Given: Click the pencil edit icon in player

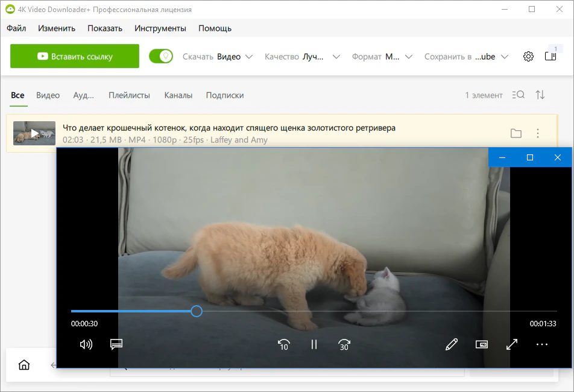Looking at the screenshot, I should (x=452, y=344).
